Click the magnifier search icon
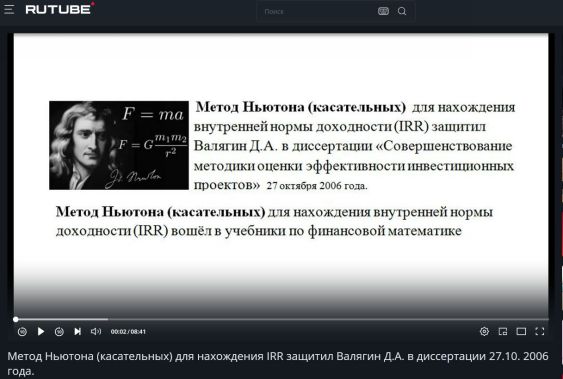The height and width of the screenshot is (379, 563). click(402, 11)
